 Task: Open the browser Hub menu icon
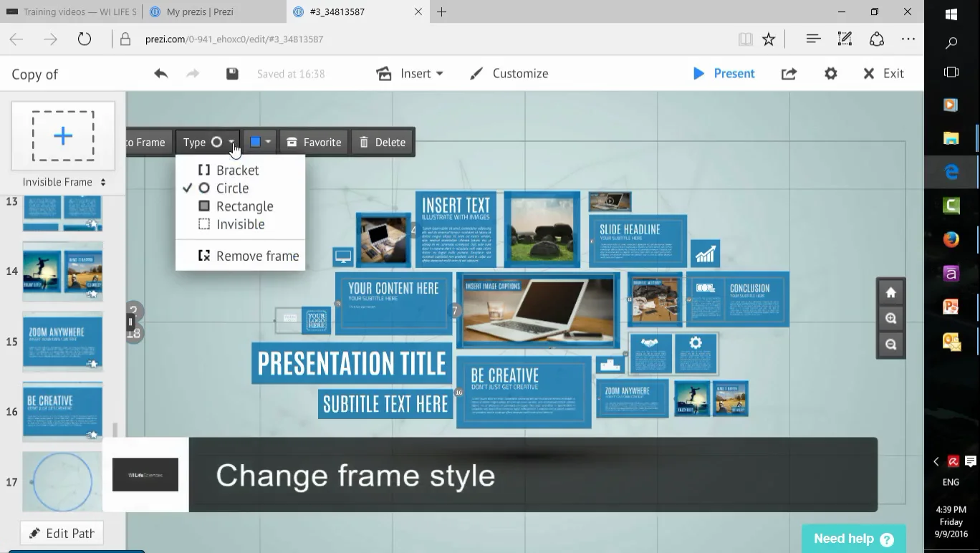tap(813, 39)
